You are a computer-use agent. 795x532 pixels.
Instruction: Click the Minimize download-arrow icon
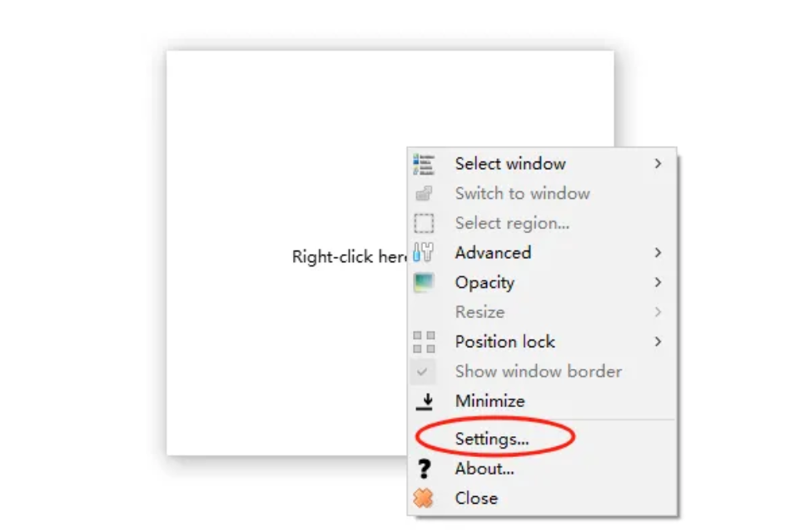(425, 401)
